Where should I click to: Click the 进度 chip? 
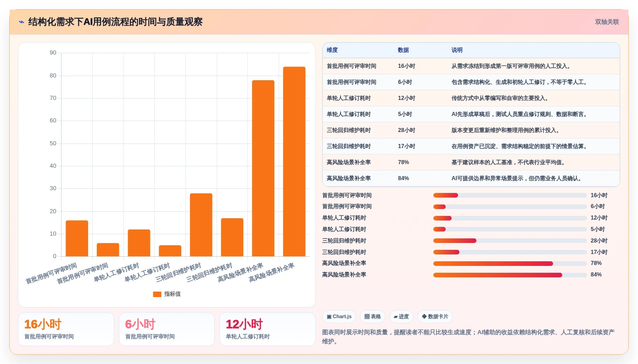401,317
